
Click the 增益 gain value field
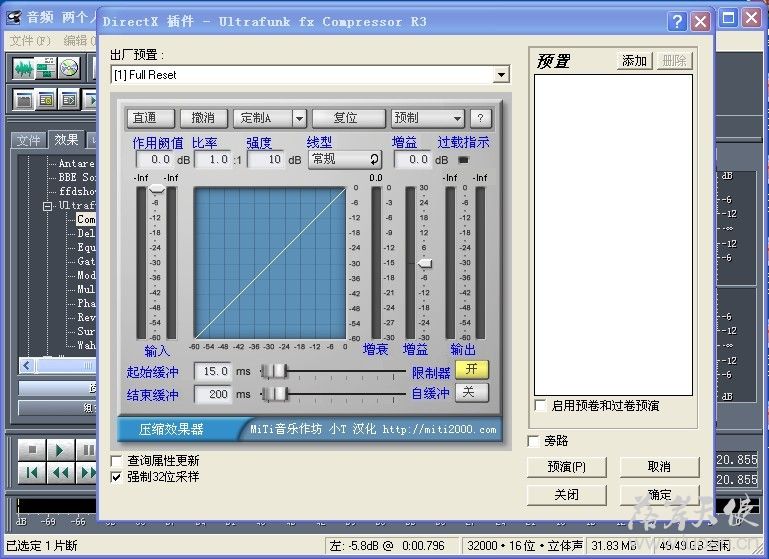pyautogui.click(x=413, y=159)
